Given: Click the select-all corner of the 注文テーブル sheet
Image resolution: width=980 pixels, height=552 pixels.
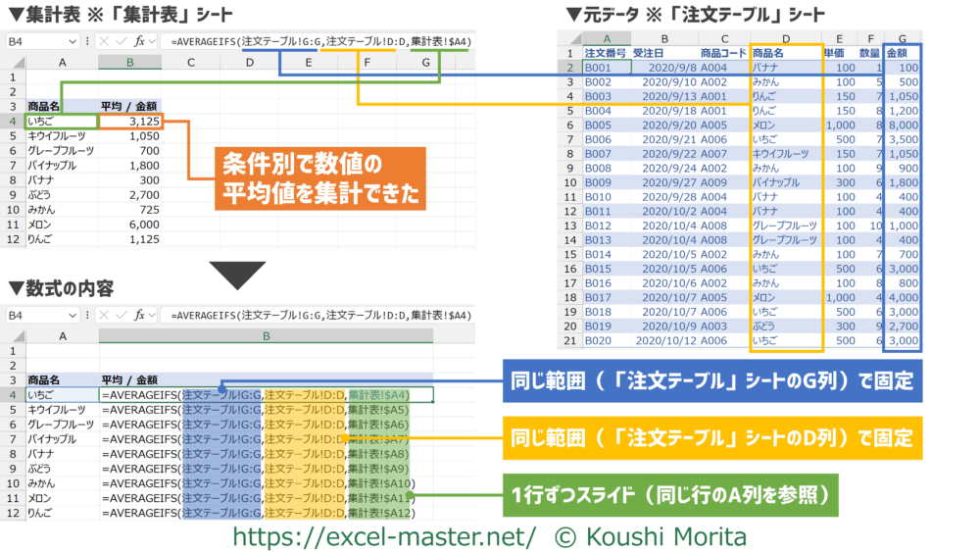Looking at the screenshot, I should click(x=570, y=38).
